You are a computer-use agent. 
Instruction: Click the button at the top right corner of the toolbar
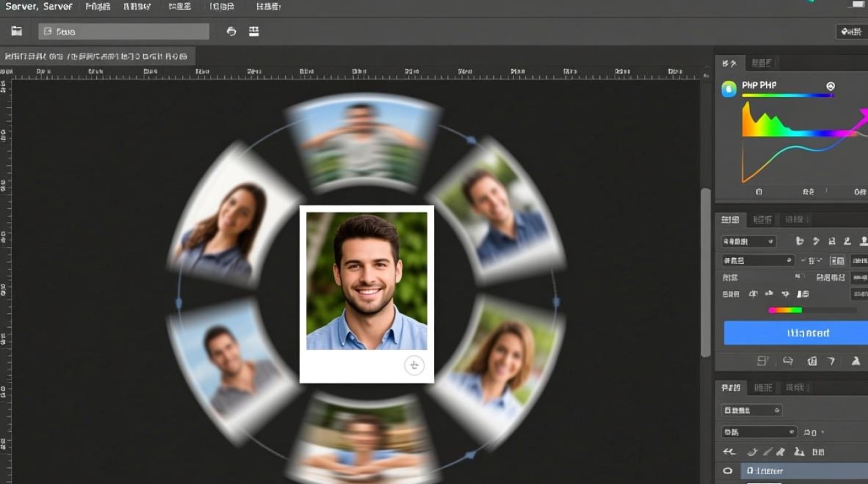click(x=851, y=32)
